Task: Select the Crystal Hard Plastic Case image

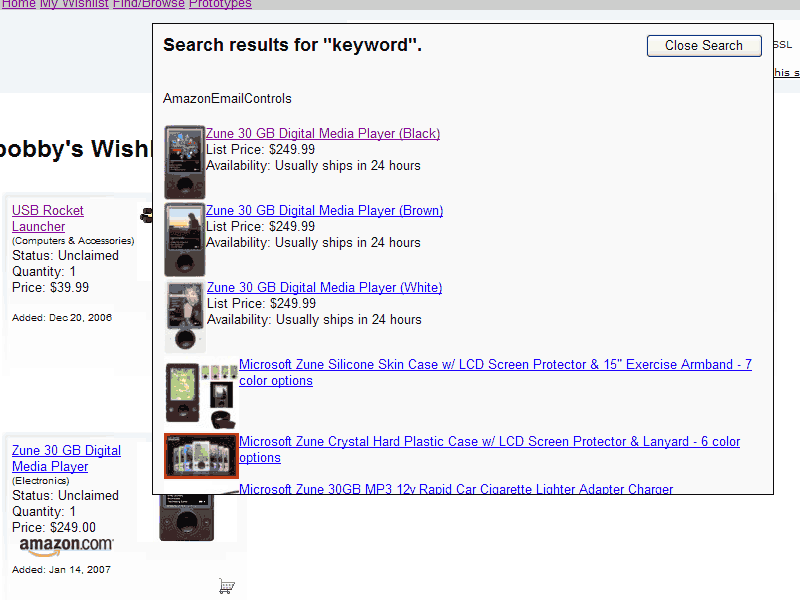Action: coord(202,456)
